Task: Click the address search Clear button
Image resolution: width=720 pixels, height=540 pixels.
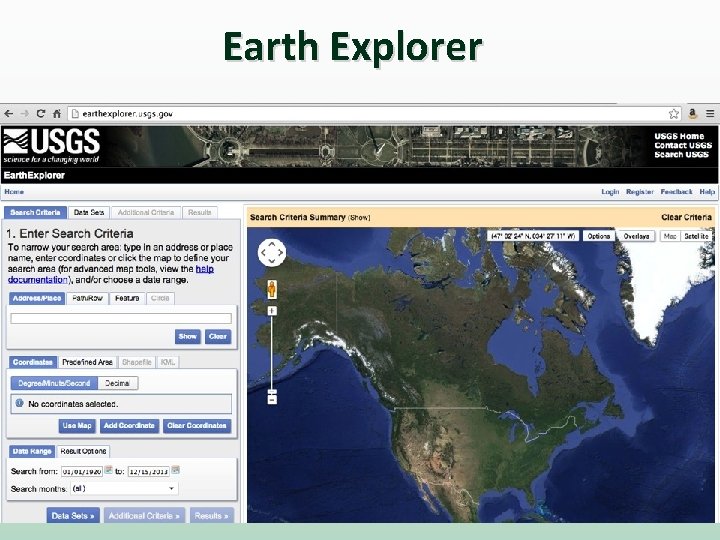Action: coord(218,337)
